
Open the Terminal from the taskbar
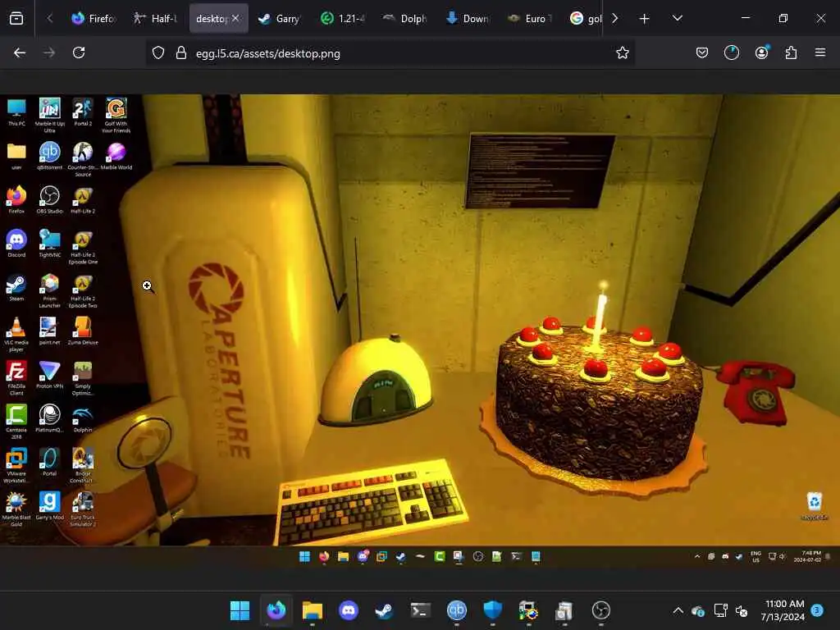421,610
